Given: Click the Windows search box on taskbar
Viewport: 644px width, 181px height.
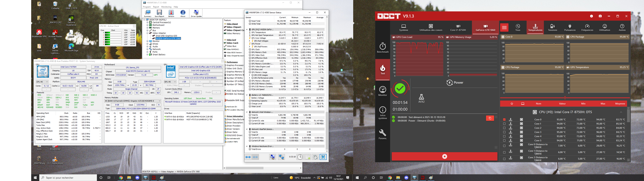Looking at the screenshot, I should pyautogui.click(x=68, y=178).
